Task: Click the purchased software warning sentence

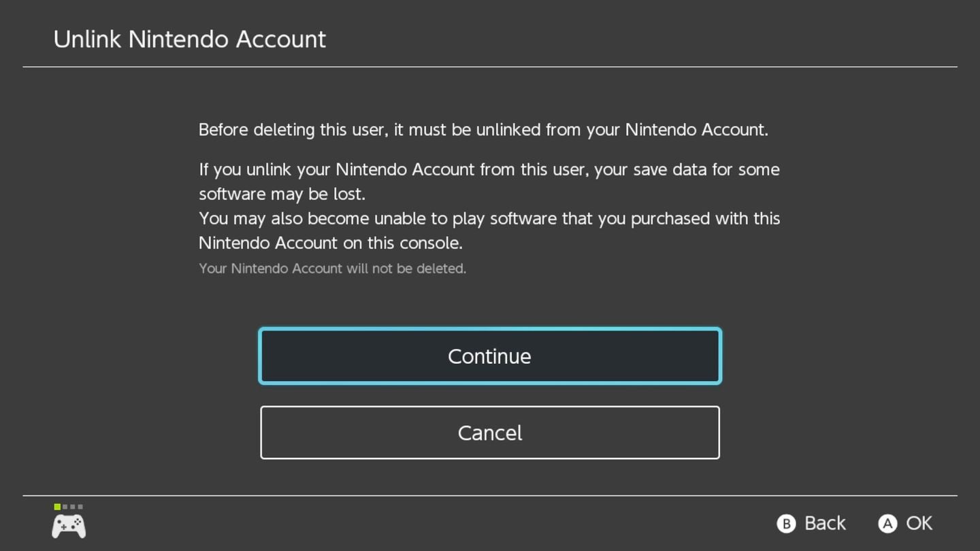Action: (489, 231)
